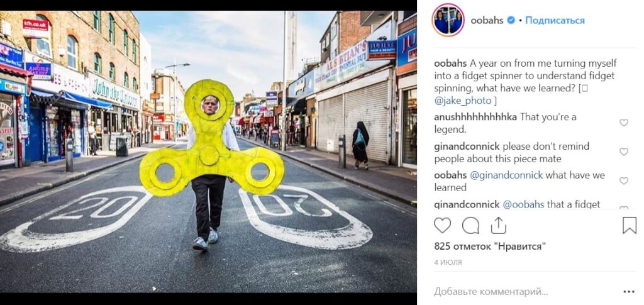This screenshot has height=305, width=644.
Task: Like the comment by anushhhhhhhhhka
Action: 624,123
